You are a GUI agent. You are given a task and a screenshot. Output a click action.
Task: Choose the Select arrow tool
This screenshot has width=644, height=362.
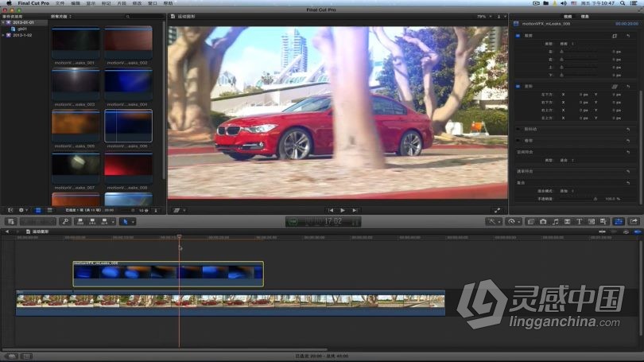pyautogui.click(x=126, y=221)
